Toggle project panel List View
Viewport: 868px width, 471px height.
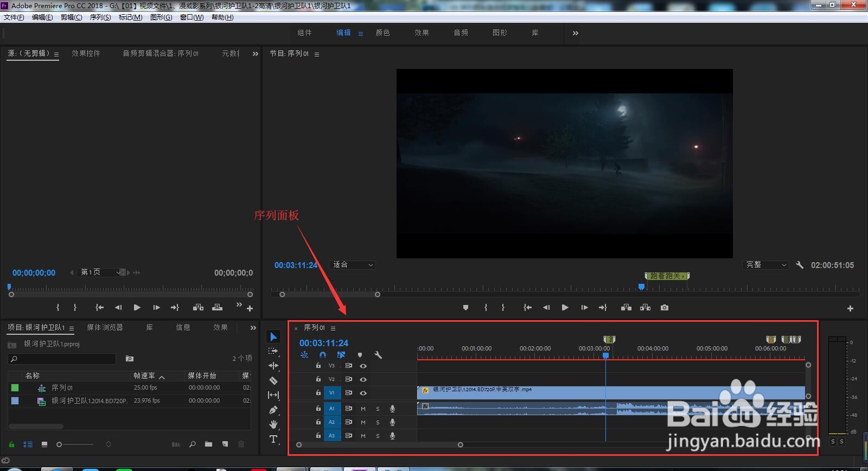coord(28,444)
